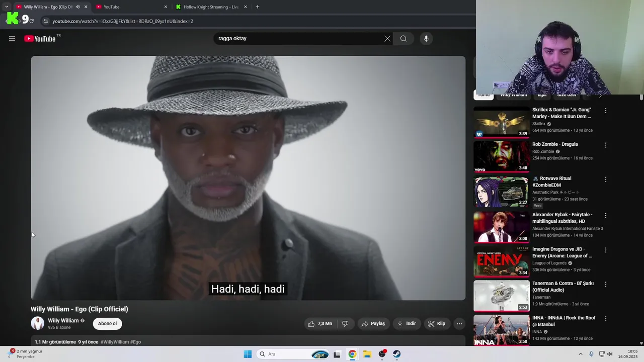
Task: Close the second YouTube tab
Action: [166, 7]
